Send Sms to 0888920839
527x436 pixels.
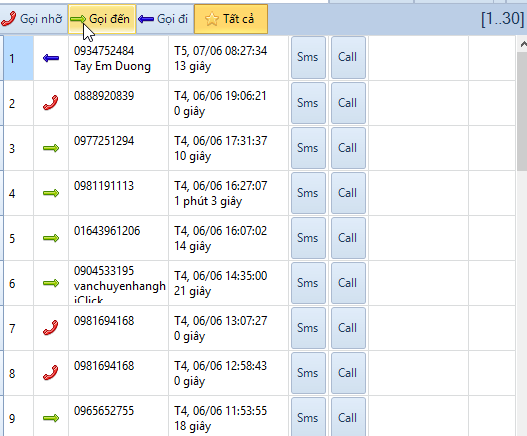click(308, 103)
